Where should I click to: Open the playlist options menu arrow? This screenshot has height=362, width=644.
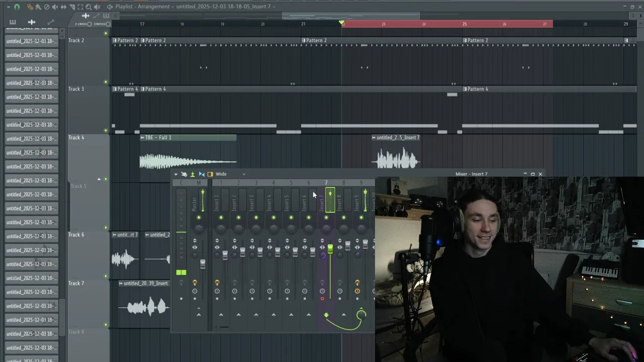(x=8, y=7)
